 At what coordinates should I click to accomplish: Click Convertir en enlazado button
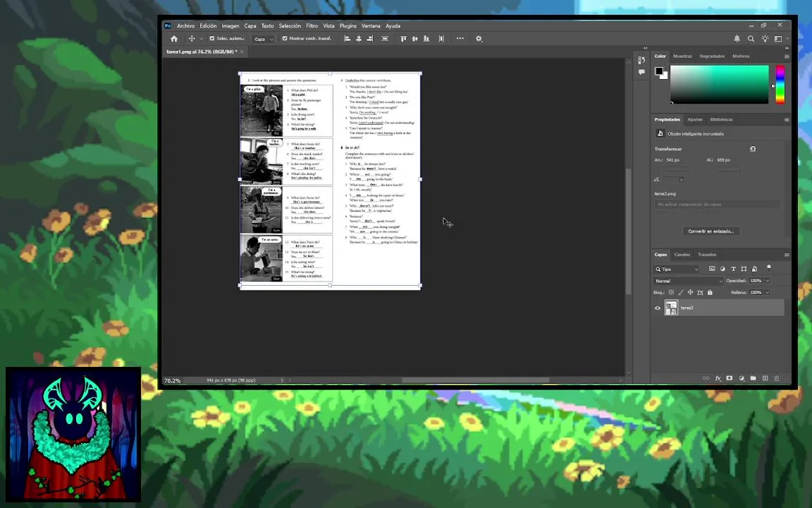pyautogui.click(x=711, y=231)
